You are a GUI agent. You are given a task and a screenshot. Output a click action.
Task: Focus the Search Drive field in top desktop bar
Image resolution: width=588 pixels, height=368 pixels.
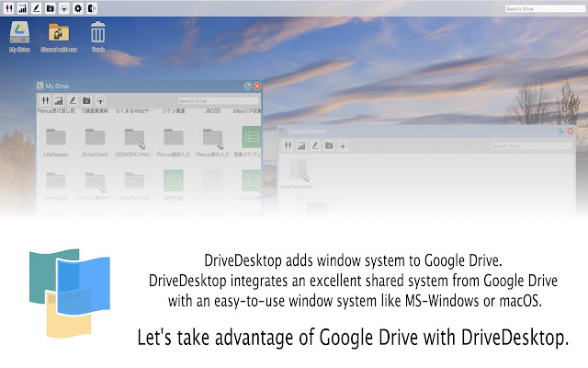tap(545, 8)
